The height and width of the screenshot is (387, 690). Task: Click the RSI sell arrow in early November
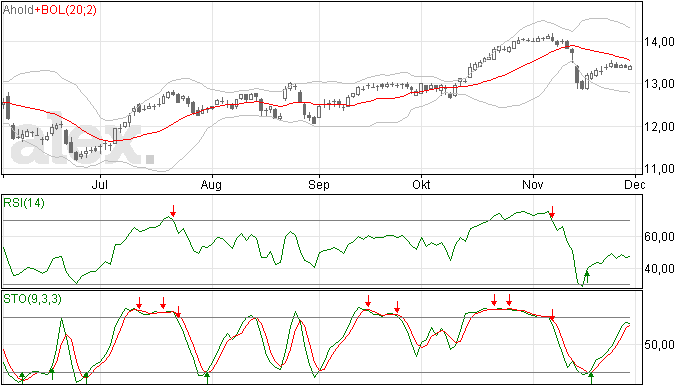pos(552,212)
